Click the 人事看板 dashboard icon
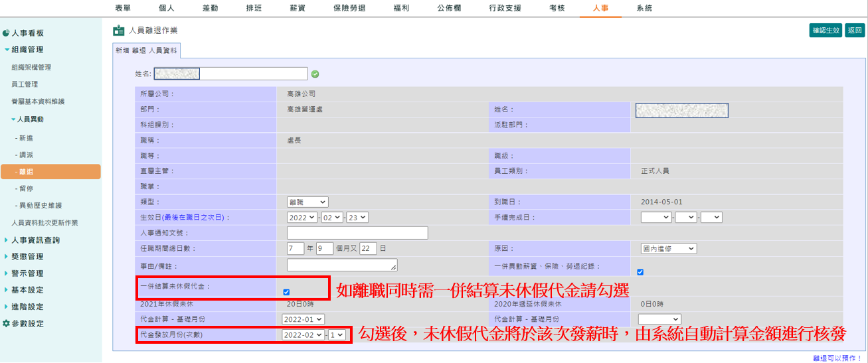 (6, 33)
